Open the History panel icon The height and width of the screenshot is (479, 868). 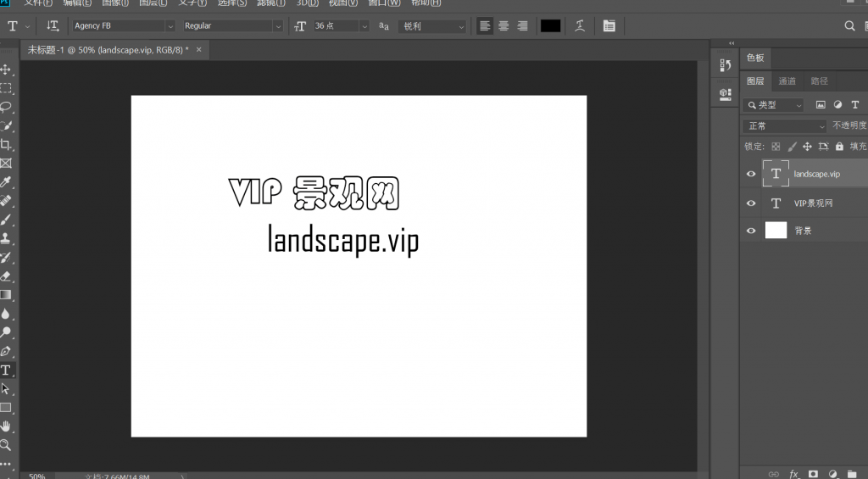726,65
